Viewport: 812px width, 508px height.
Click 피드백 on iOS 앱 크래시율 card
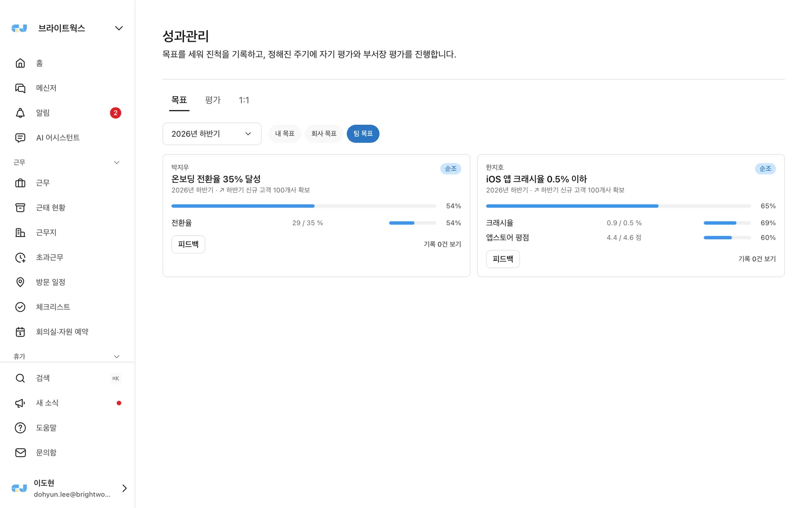click(x=503, y=259)
